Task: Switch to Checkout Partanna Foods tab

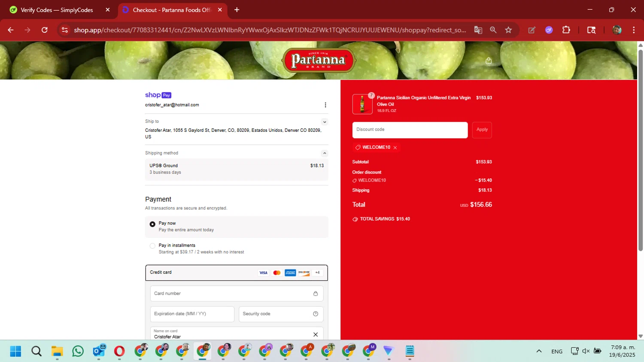Action: pyautogui.click(x=172, y=10)
